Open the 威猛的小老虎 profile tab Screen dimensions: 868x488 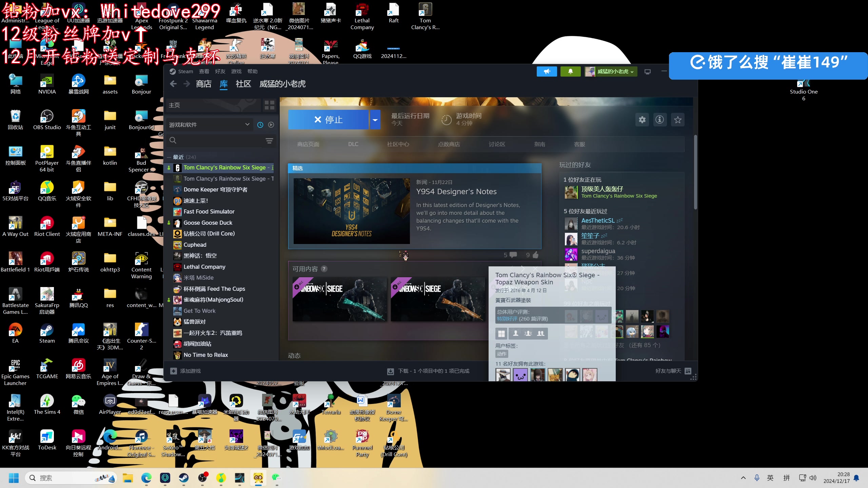pyautogui.click(x=282, y=84)
